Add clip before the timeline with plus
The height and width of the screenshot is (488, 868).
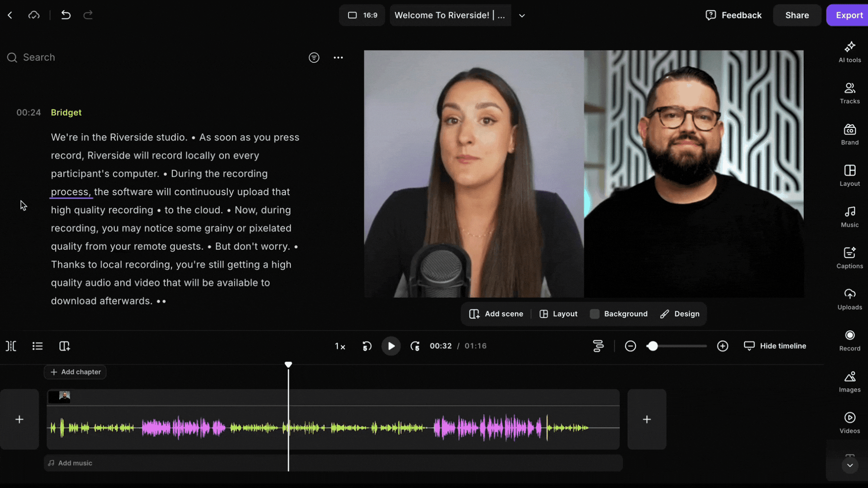pyautogui.click(x=19, y=419)
